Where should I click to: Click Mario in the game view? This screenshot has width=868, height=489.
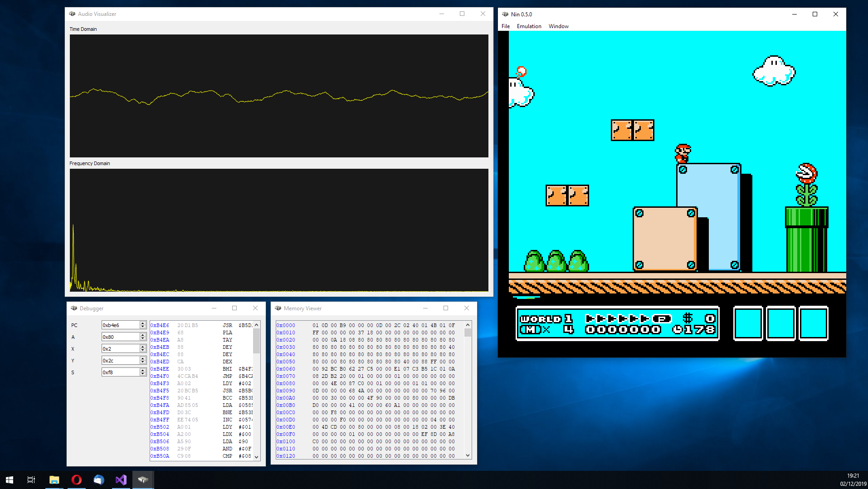(683, 154)
